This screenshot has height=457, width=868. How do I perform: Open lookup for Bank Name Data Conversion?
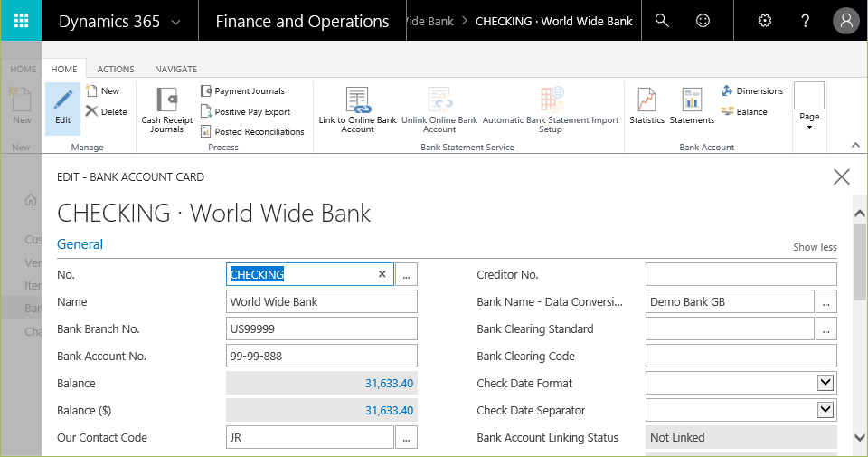[826, 302]
